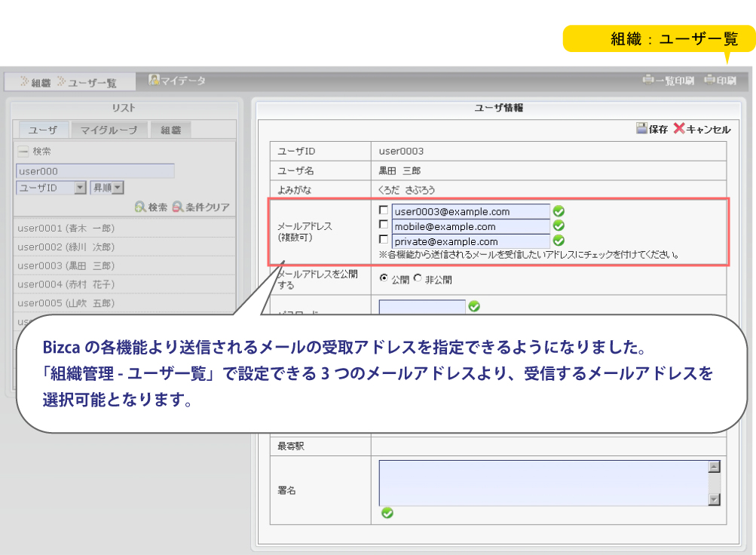The image size is (756, 555).
Task: Switch to the 組織 tab in list panel
Action: [170, 130]
